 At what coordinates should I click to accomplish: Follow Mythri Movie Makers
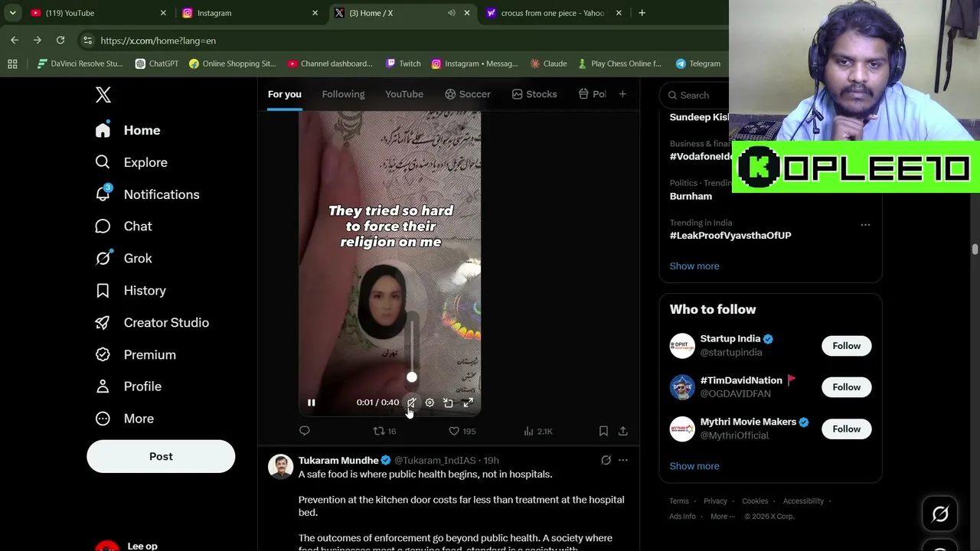(x=846, y=429)
